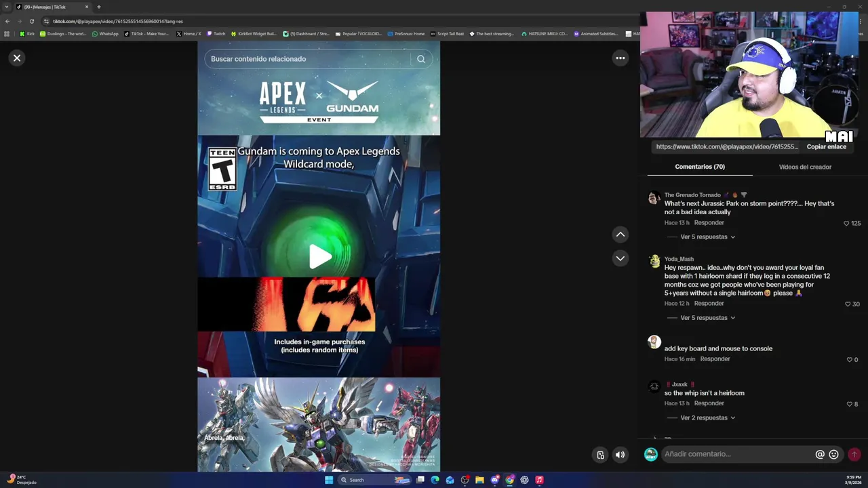Screen dimensions: 868x488
Task: Select the video URL text field
Action: (x=727, y=146)
